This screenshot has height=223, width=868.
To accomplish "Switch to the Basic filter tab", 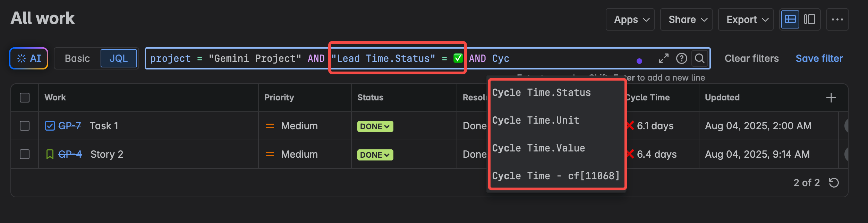I will [x=77, y=58].
